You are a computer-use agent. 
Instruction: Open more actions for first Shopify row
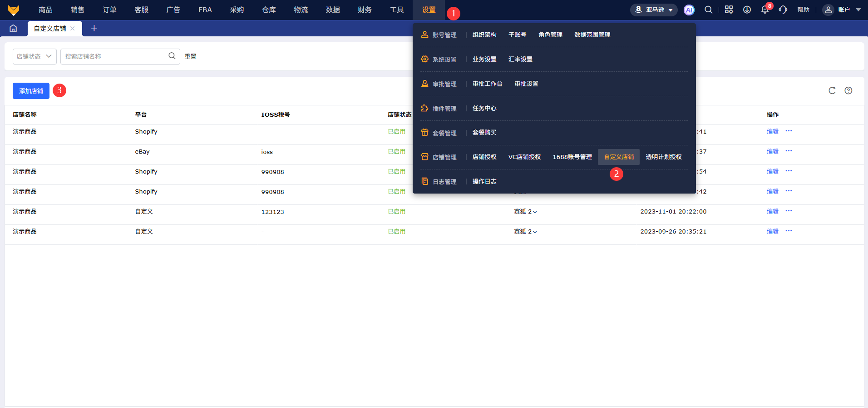click(x=789, y=131)
